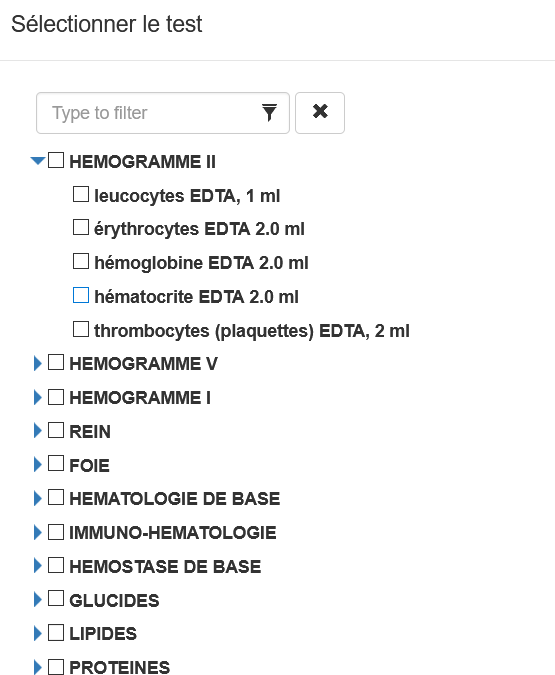Click the funnel filter icon
The height and width of the screenshot is (675, 555).
[x=270, y=112]
